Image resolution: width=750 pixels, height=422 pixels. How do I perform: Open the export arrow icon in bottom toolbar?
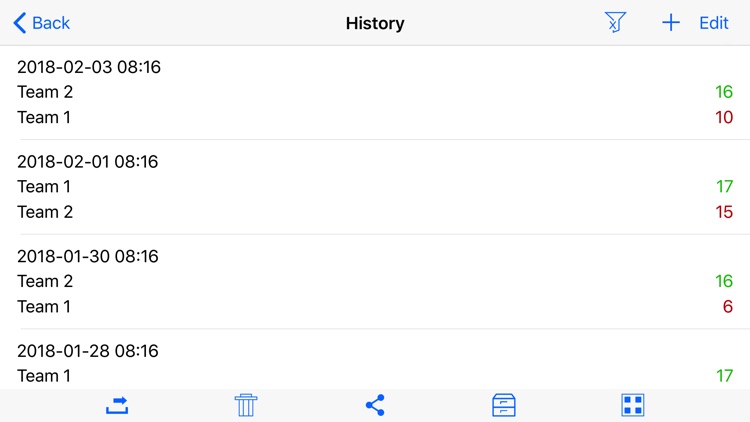click(117, 405)
